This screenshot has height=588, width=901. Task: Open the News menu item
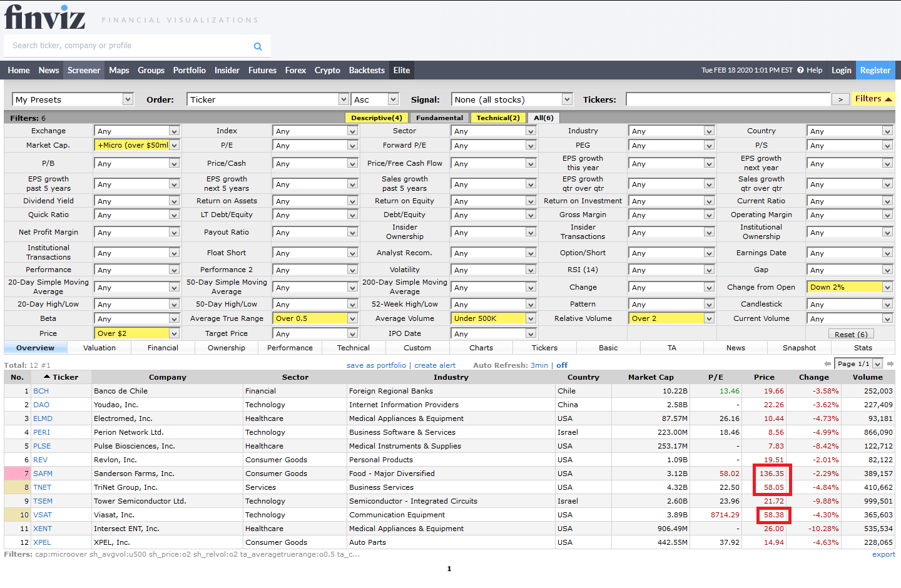coord(49,70)
